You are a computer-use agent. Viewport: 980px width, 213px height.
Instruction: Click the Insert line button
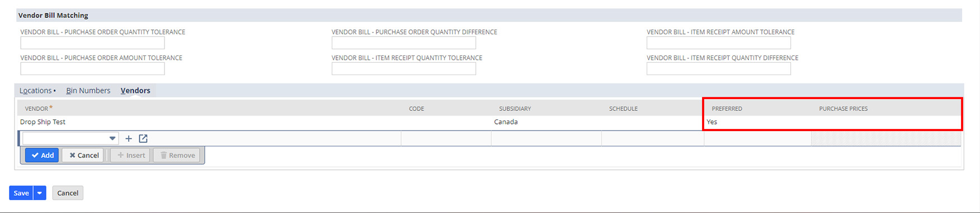click(x=130, y=155)
